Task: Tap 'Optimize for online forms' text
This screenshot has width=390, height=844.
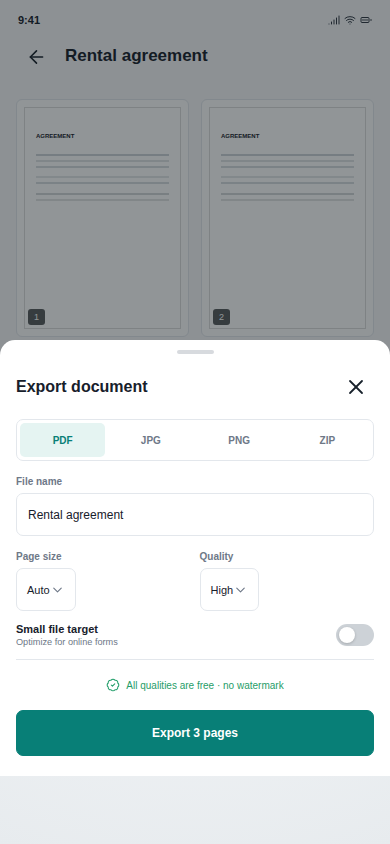Action: 67,642
